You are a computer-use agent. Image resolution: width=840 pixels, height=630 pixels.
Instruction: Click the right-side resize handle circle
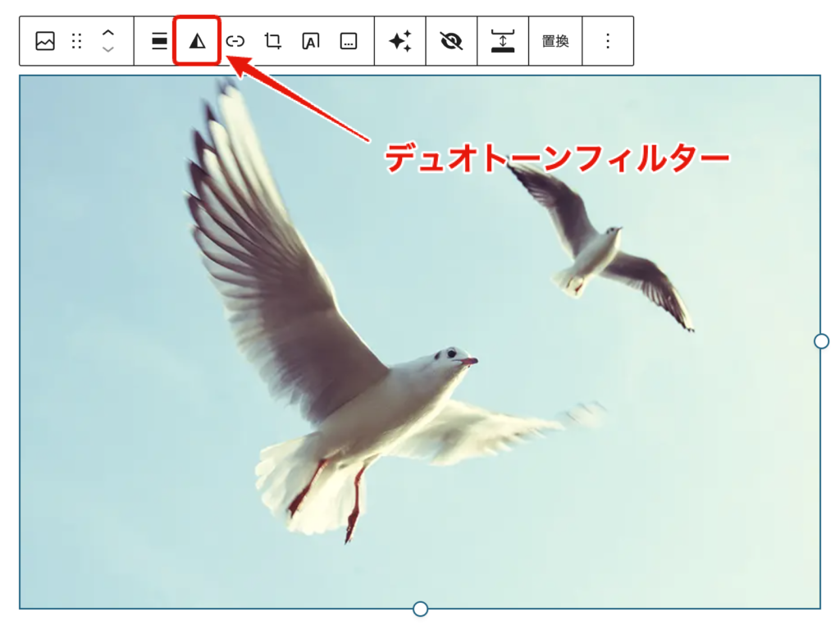click(819, 339)
